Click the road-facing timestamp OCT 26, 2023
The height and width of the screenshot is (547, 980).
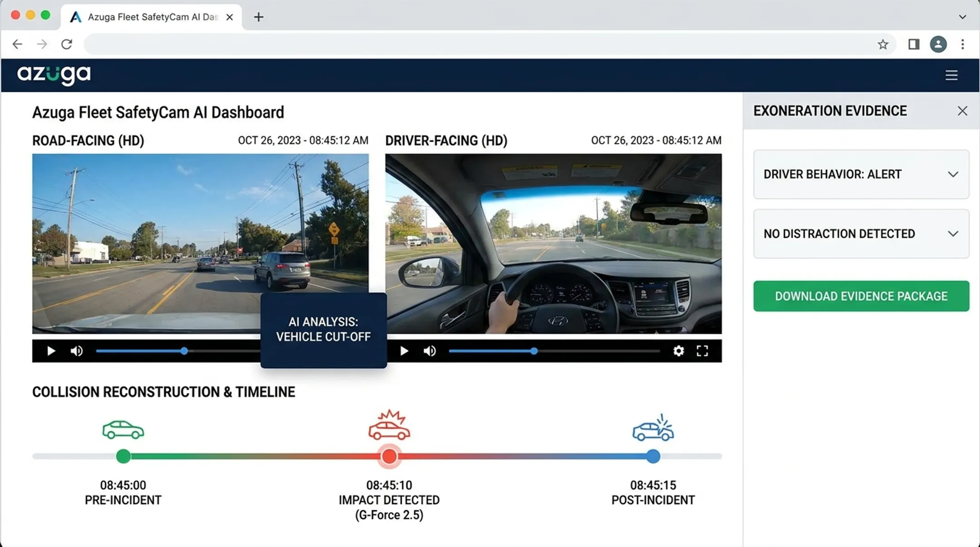(x=303, y=141)
